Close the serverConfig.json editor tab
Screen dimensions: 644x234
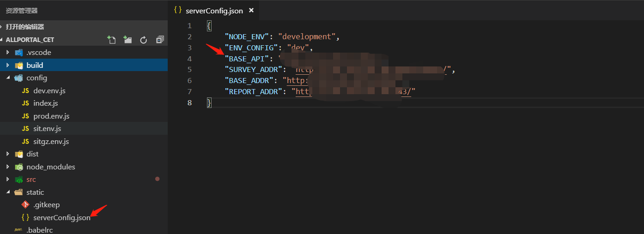click(251, 10)
